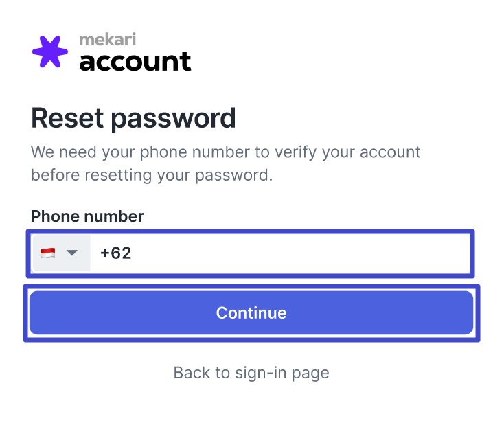Click the Continue button

[251, 312]
